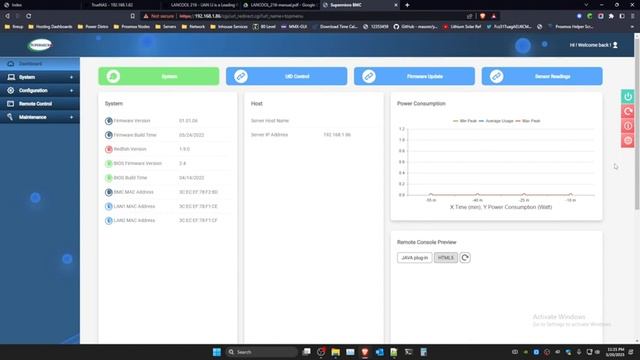
Task: Expand Maintenance menu via its plus sign
Action: (71, 117)
